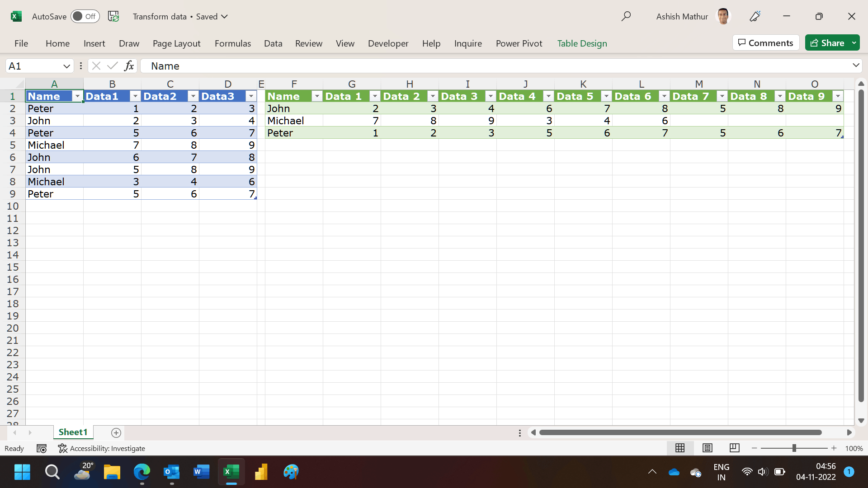Viewport: 868px width, 488px height.
Task: Toggle the AutoSave switch
Action: 85,16
